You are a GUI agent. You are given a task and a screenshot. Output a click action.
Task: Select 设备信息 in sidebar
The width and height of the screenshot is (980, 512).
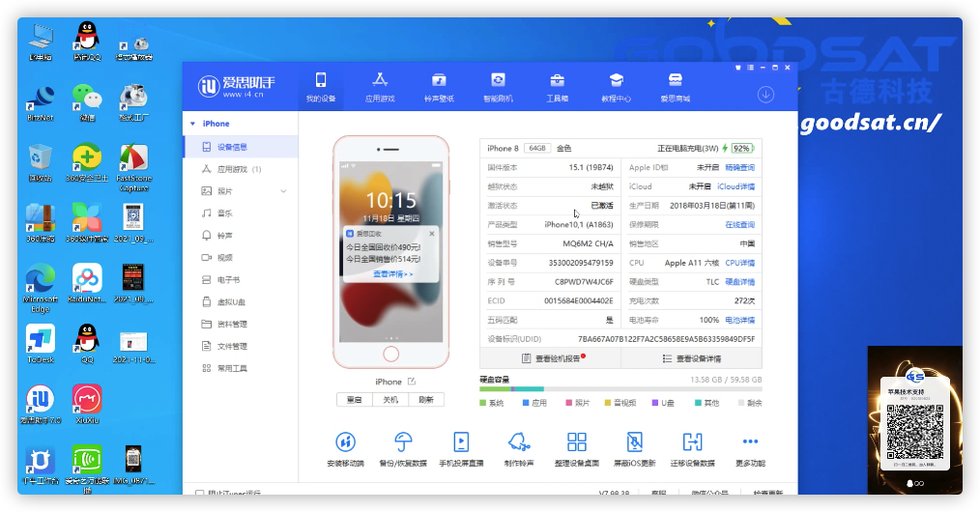point(241,147)
